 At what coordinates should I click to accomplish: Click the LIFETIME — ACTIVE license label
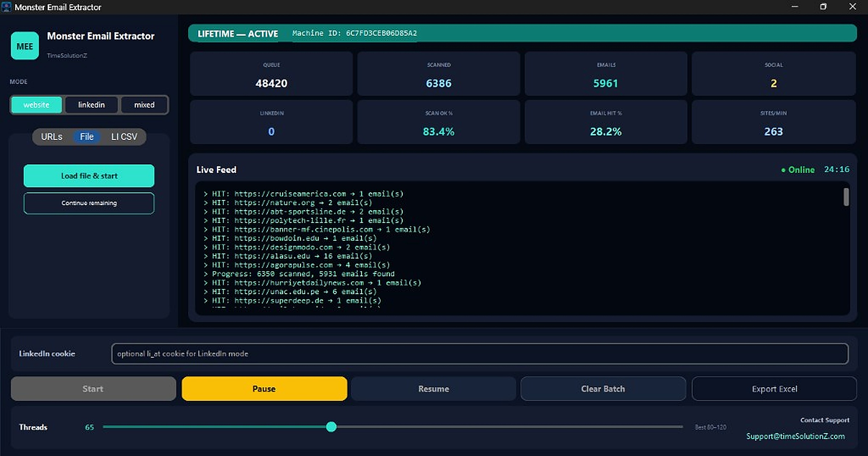pyautogui.click(x=238, y=34)
